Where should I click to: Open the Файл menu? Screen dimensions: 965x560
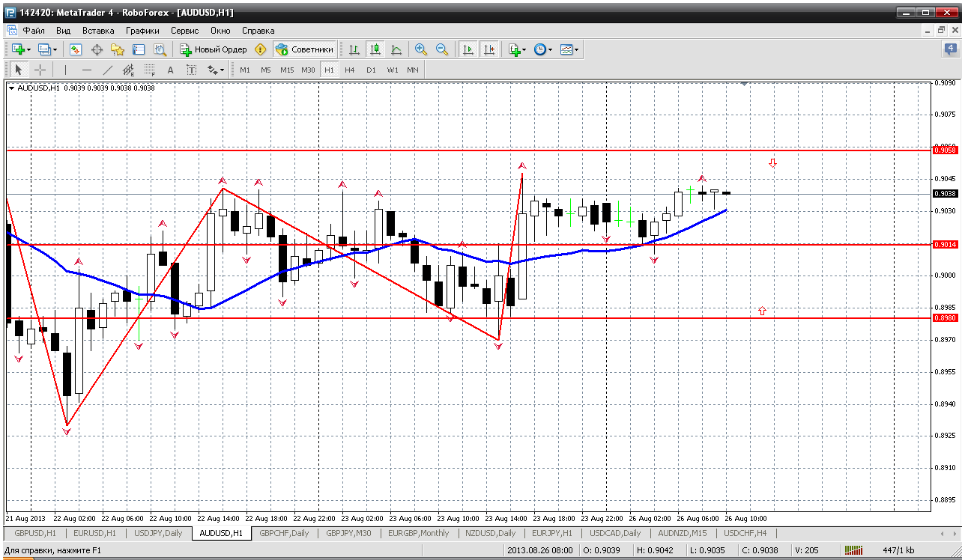(34, 31)
